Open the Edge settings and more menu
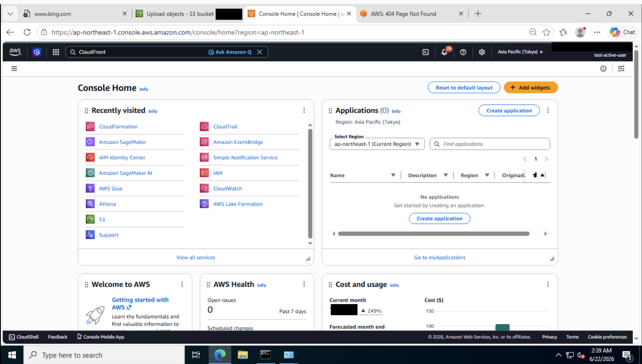642x364 pixels. point(597,32)
